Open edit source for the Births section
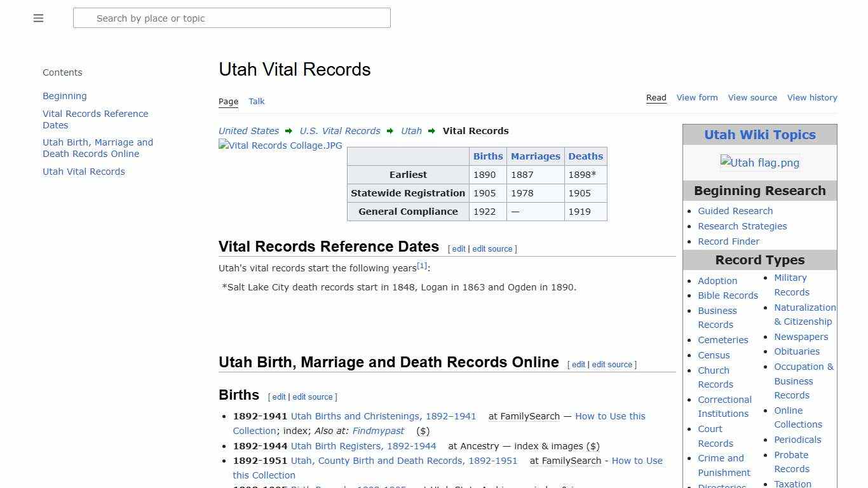Screen dimensions: 868x488 [x=313, y=396]
